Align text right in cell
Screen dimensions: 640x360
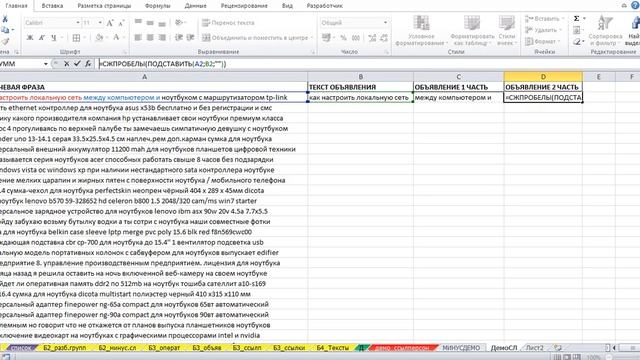[x=162, y=38]
